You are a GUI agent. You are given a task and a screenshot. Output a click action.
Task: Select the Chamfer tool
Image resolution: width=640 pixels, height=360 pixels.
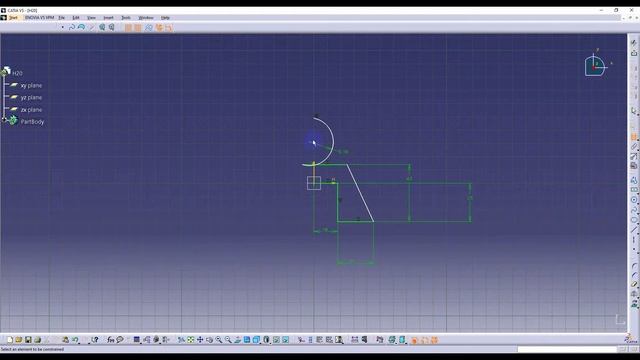(634, 276)
